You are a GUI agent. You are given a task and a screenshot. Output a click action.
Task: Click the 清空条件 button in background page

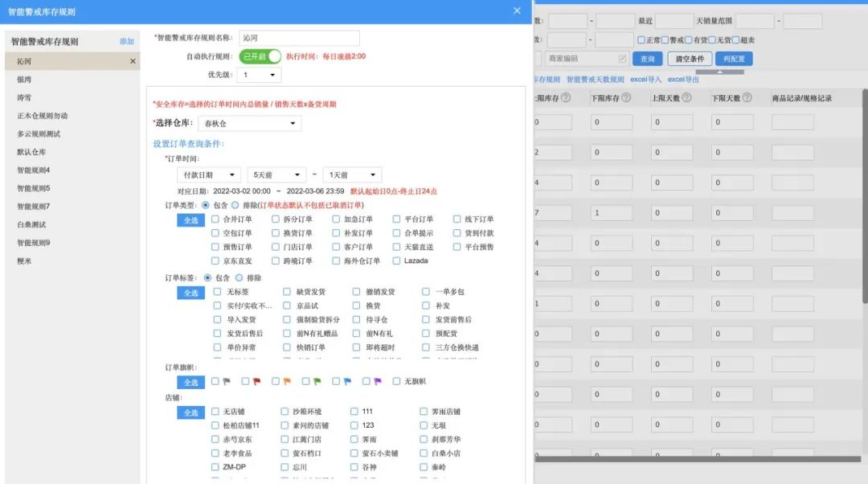click(690, 59)
